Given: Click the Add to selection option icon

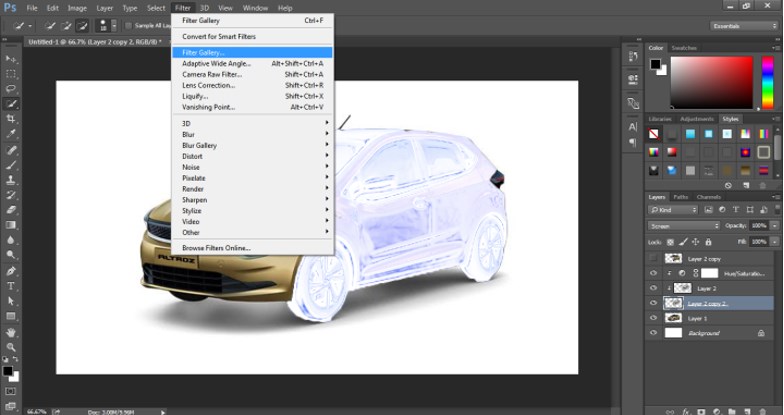Looking at the screenshot, I should point(66,26).
